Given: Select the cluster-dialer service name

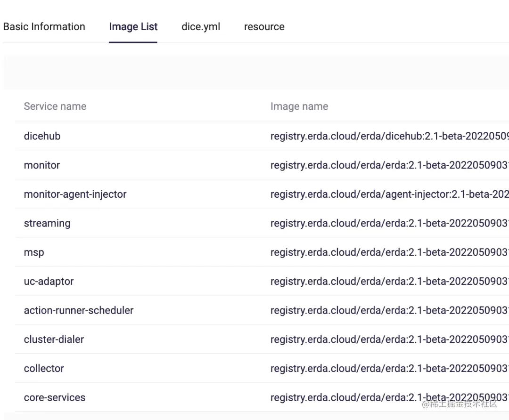Looking at the screenshot, I should pos(54,339).
